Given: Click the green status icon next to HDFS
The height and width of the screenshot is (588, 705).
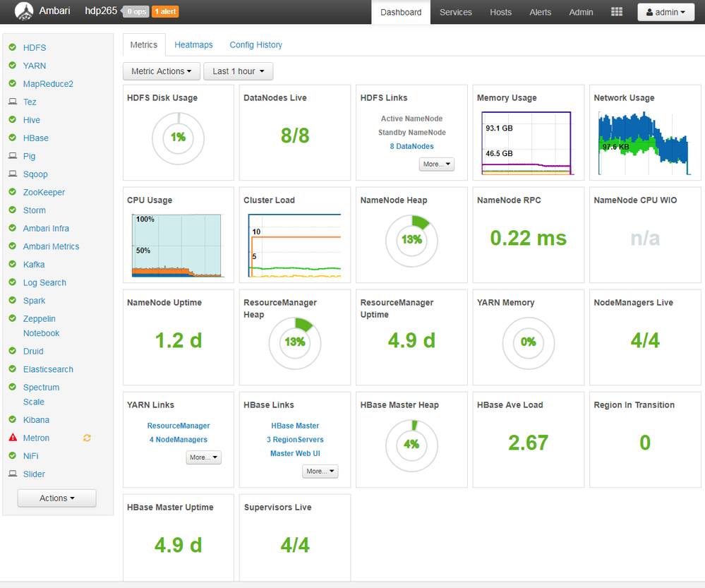Looking at the screenshot, I should click(x=11, y=47).
